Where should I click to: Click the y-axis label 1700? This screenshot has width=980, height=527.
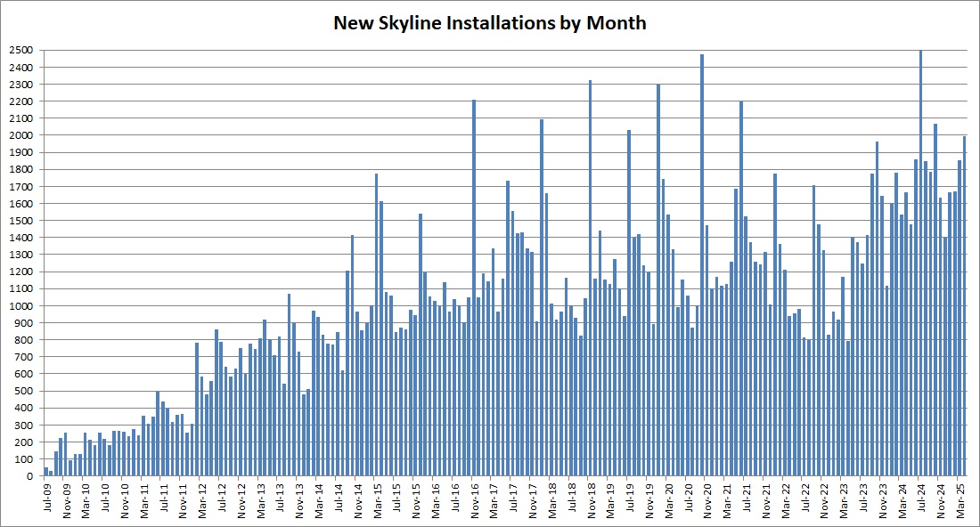pyautogui.click(x=21, y=187)
